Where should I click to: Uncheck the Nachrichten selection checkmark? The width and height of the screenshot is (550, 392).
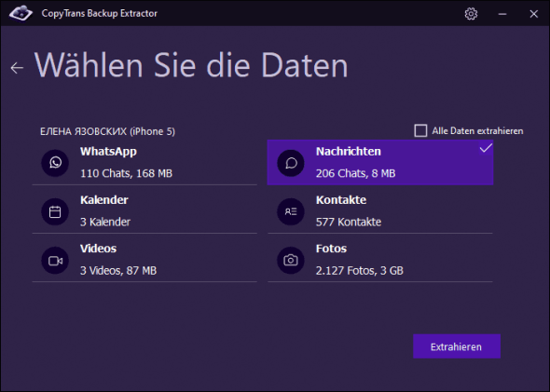[486, 148]
